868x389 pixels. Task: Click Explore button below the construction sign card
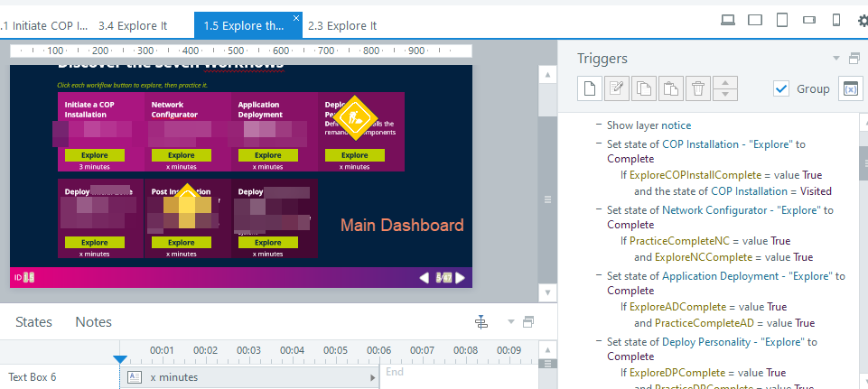point(355,155)
